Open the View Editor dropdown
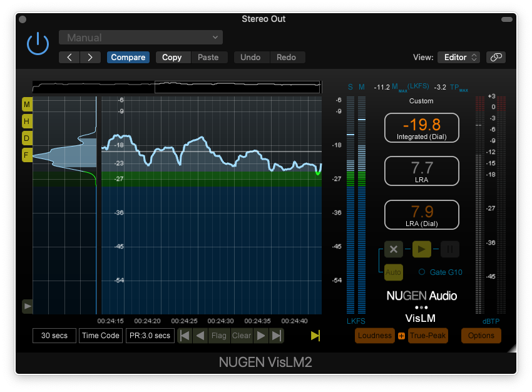 coord(458,58)
